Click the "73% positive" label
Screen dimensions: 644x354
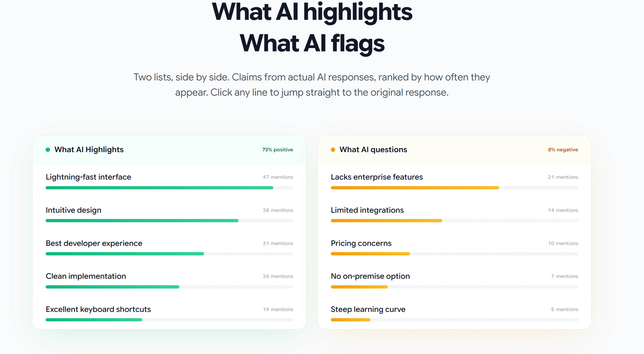point(277,149)
